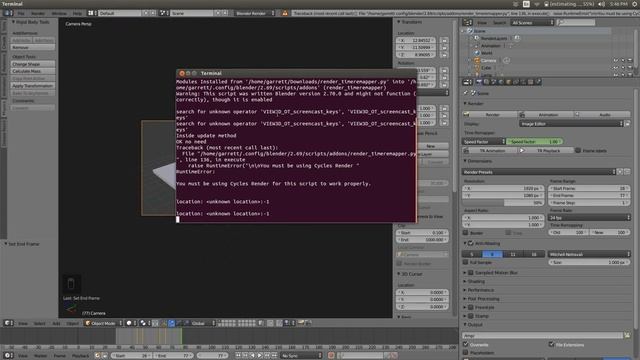Click the properties editor type icon
The image size is (640, 360).
[x=468, y=82]
